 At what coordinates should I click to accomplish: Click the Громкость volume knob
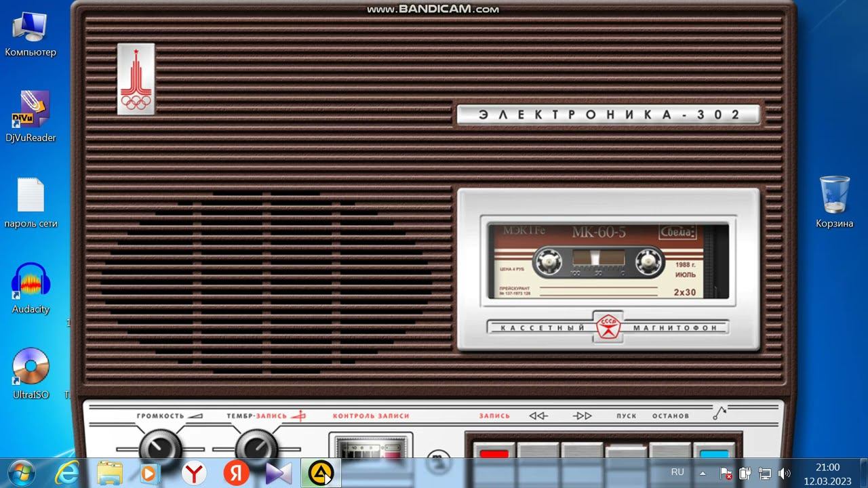(161, 445)
